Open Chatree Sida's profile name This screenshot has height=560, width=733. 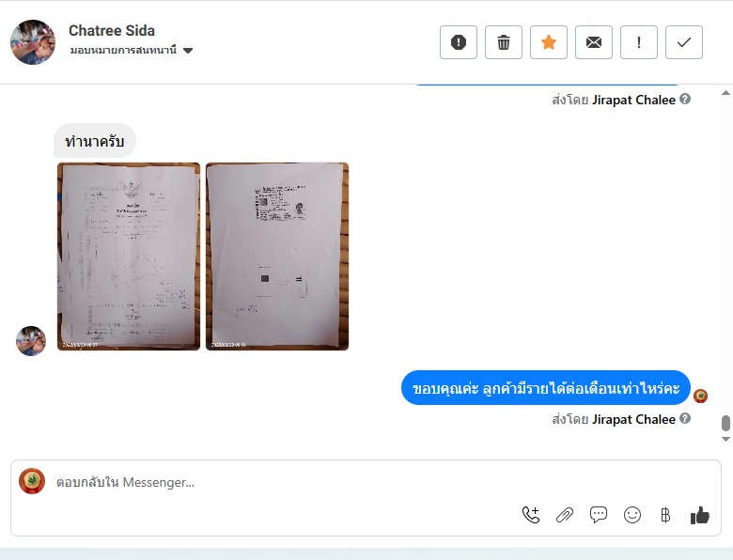click(x=112, y=30)
